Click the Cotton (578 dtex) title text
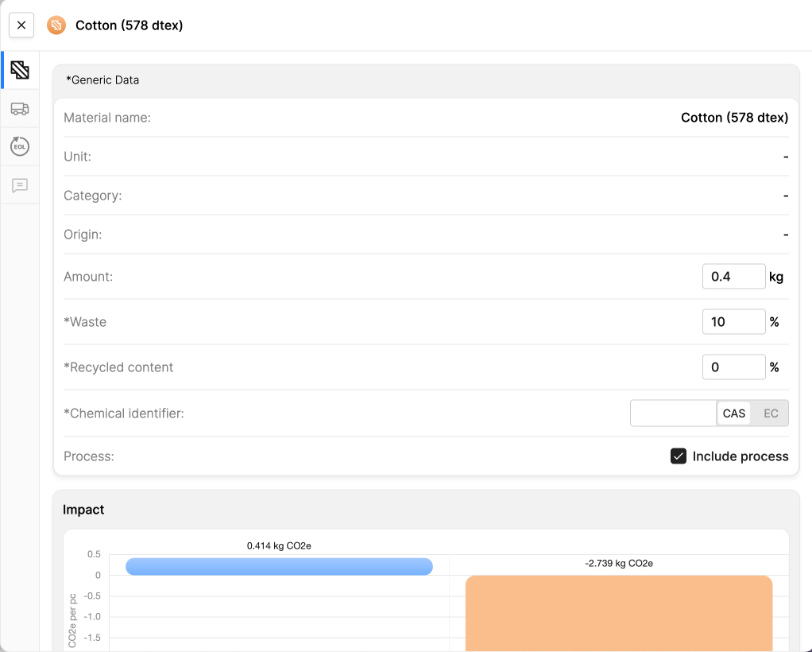This screenshot has width=812, height=652. click(130, 25)
